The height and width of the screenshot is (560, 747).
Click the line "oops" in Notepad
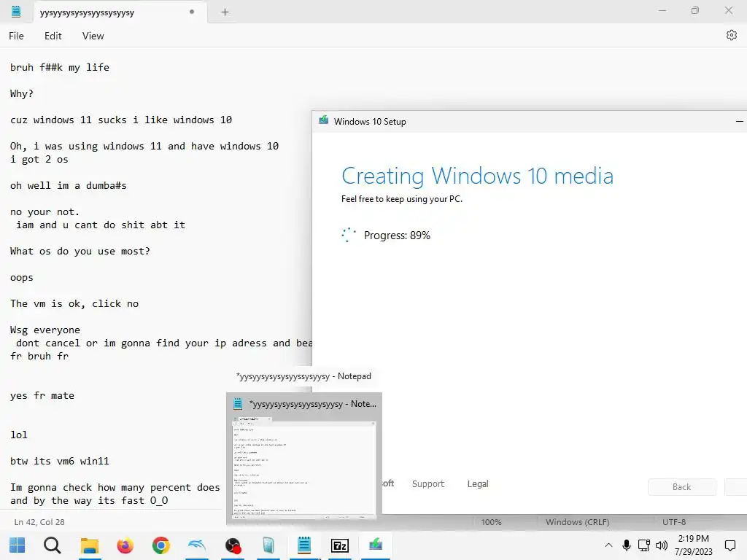(x=21, y=277)
